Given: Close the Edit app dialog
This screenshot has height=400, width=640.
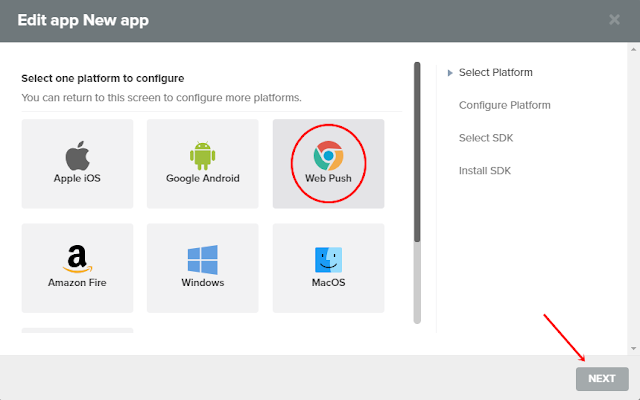Looking at the screenshot, I should tap(614, 20).
